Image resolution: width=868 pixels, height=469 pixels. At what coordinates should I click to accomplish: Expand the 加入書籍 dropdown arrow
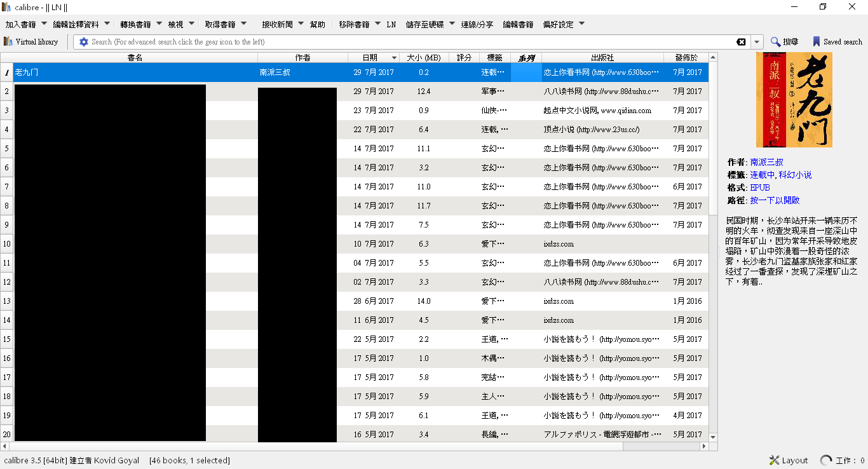pos(44,24)
